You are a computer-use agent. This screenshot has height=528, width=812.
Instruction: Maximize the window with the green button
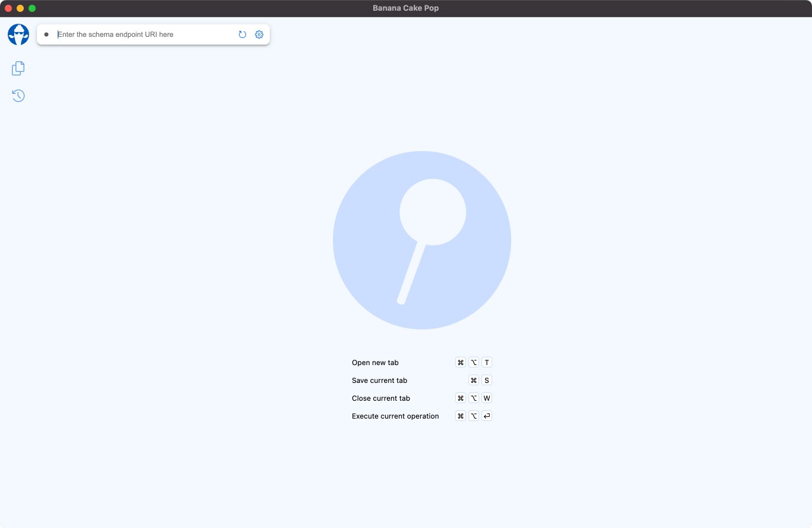32,8
